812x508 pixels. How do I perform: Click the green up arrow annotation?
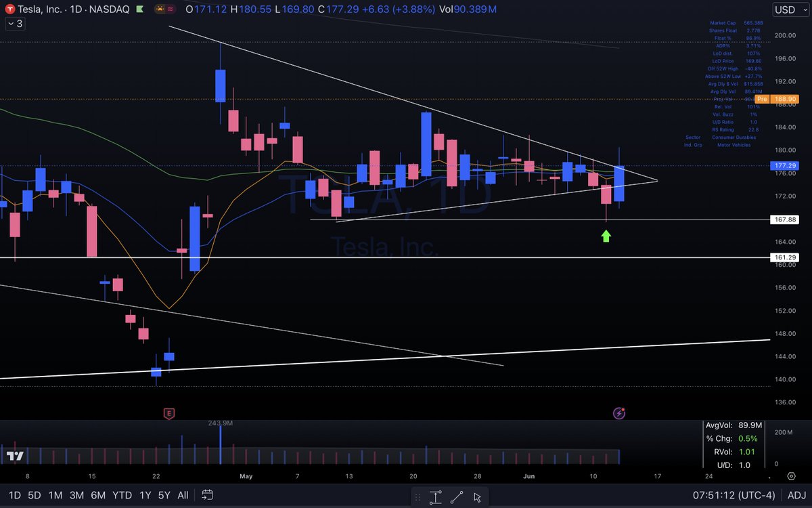point(606,236)
